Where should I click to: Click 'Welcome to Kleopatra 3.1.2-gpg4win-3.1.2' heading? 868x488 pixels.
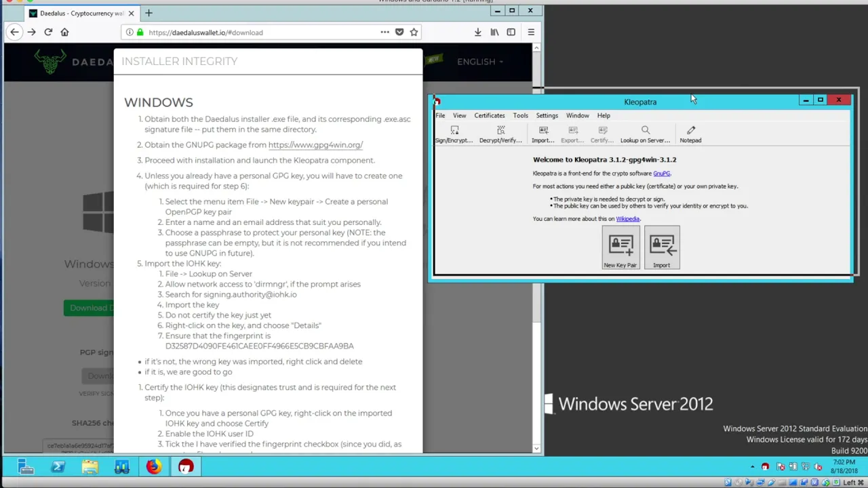[604, 160]
